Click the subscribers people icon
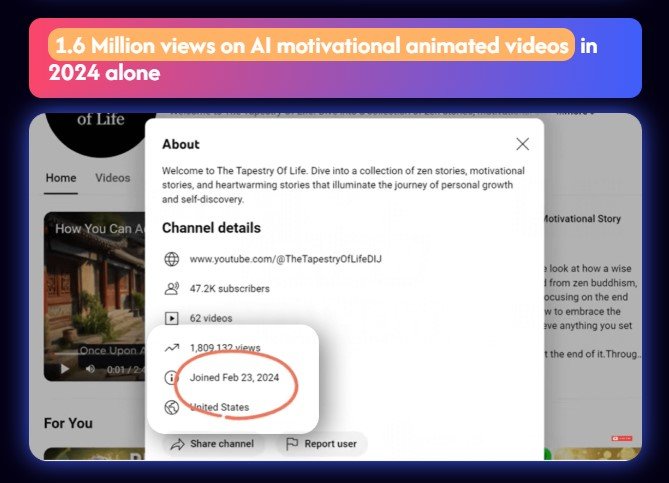The image size is (669, 483). (171, 288)
